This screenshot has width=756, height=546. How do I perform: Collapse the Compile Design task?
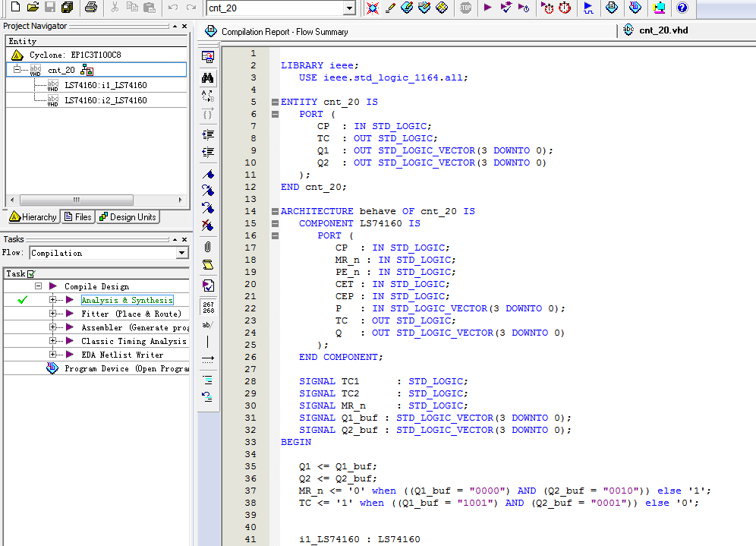coord(38,286)
